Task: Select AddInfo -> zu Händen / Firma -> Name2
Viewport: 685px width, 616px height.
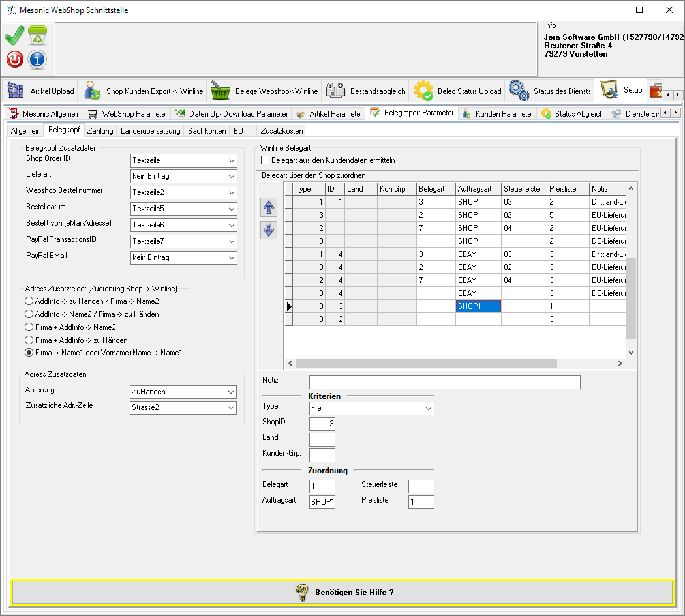Action: [x=29, y=301]
